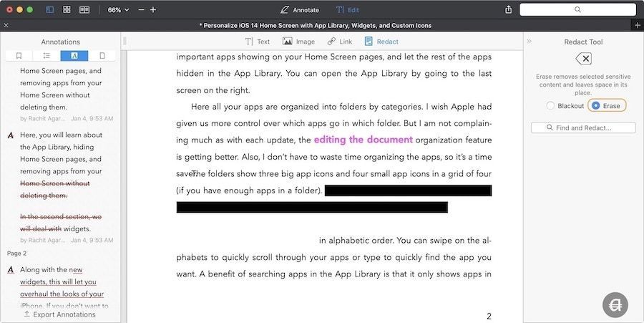
Task: Toggle the sidebar view icon
Action: pyautogui.click(x=49, y=10)
